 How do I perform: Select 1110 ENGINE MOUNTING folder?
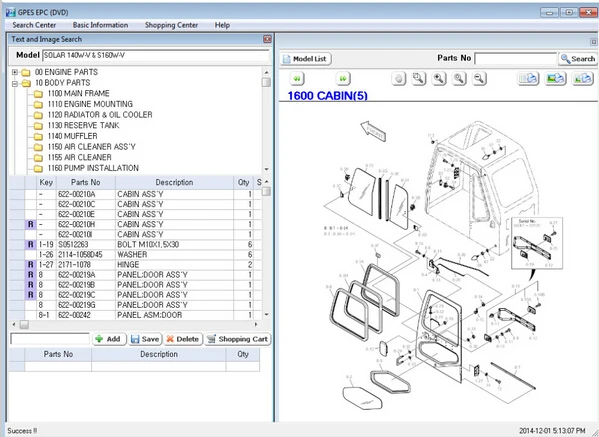[x=90, y=104]
